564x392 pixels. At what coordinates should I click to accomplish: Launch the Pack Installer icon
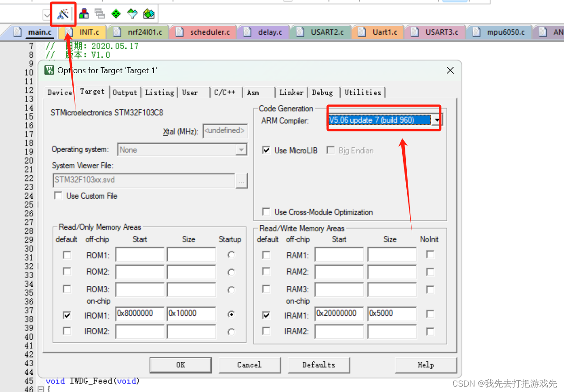[x=149, y=14]
